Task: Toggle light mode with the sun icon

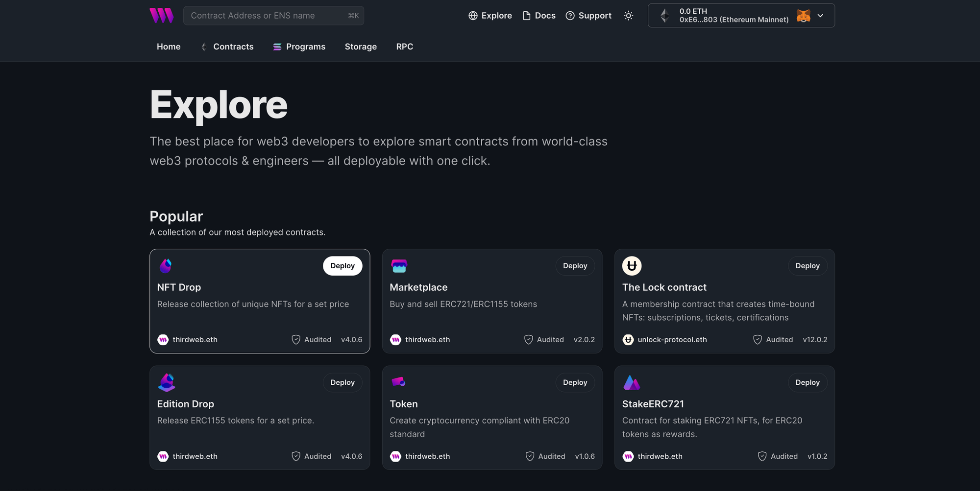Action: coord(628,15)
